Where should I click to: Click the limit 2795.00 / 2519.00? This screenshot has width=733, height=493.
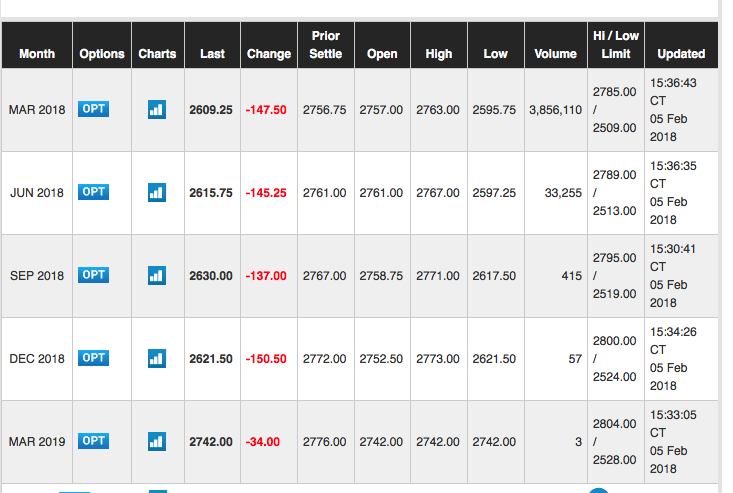tap(614, 276)
